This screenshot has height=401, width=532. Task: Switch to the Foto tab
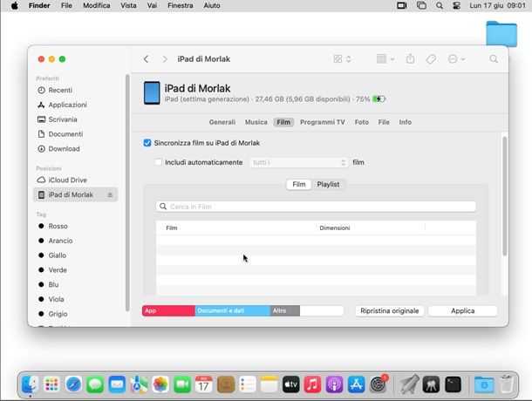tap(362, 122)
